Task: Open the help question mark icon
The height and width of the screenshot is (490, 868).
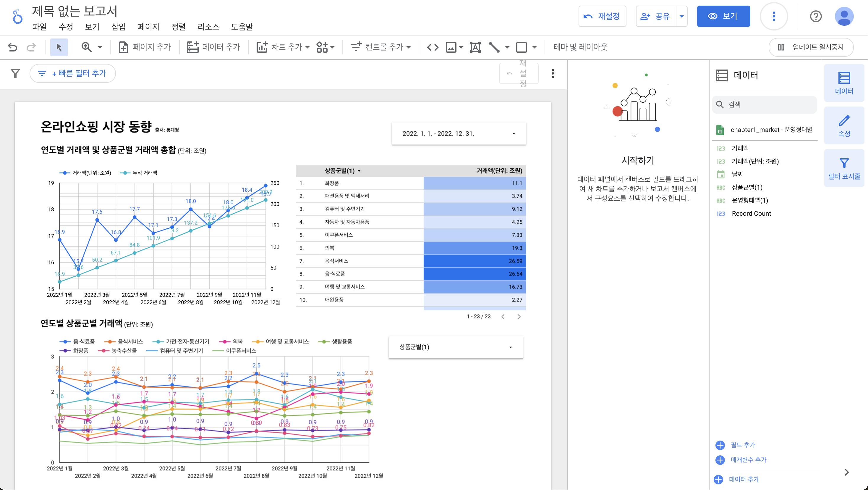Action: click(x=815, y=16)
